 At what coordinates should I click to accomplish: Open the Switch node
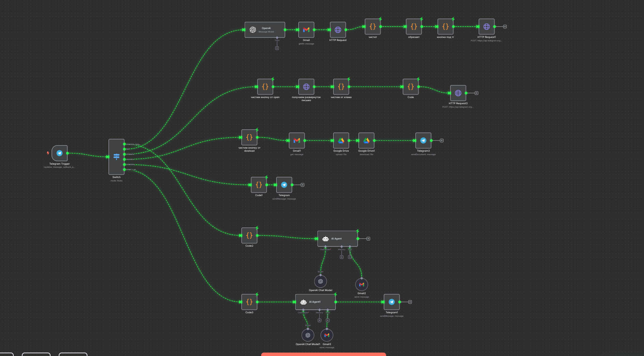(116, 157)
